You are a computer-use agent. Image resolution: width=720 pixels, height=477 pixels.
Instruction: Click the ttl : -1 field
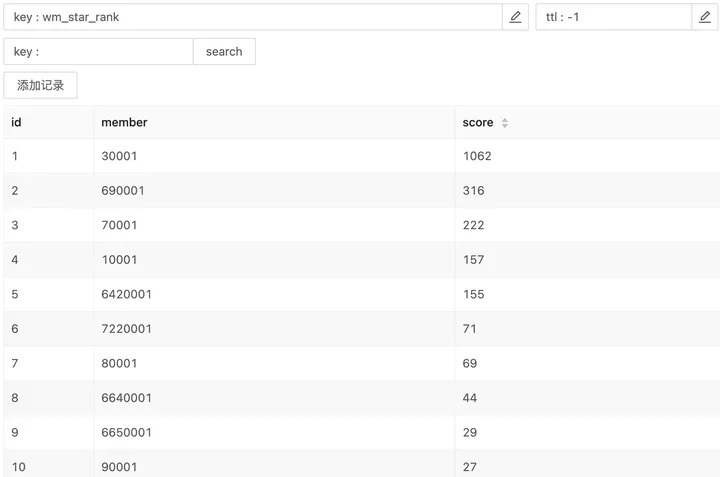pyautogui.click(x=614, y=17)
